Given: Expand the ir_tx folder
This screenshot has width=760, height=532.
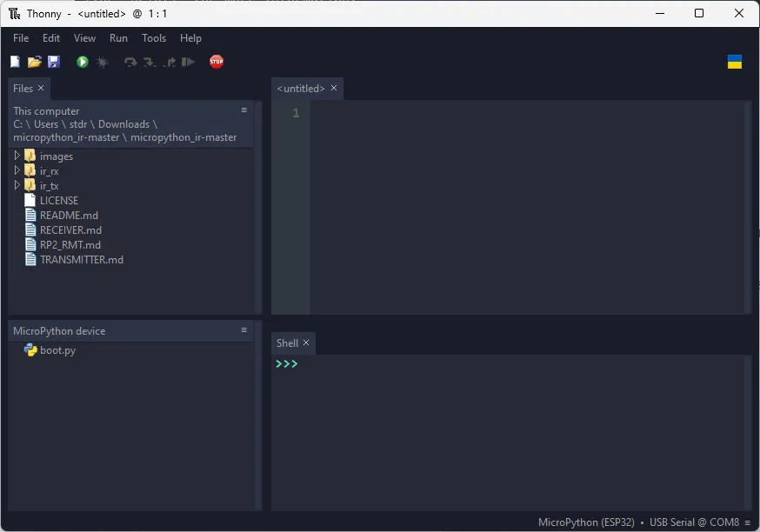Looking at the screenshot, I should (17, 185).
